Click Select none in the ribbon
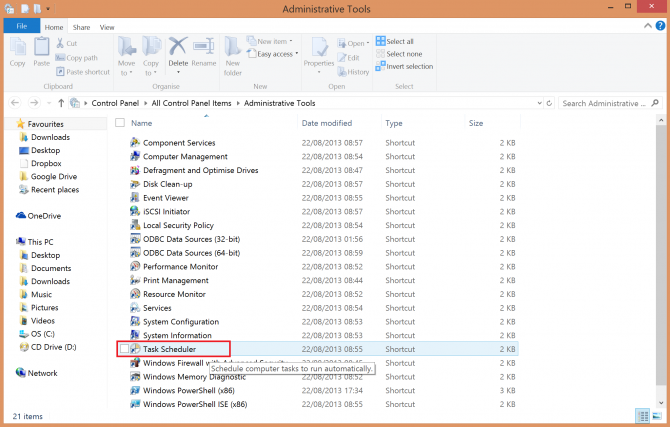The width and height of the screenshot is (670, 427). (x=399, y=54)
